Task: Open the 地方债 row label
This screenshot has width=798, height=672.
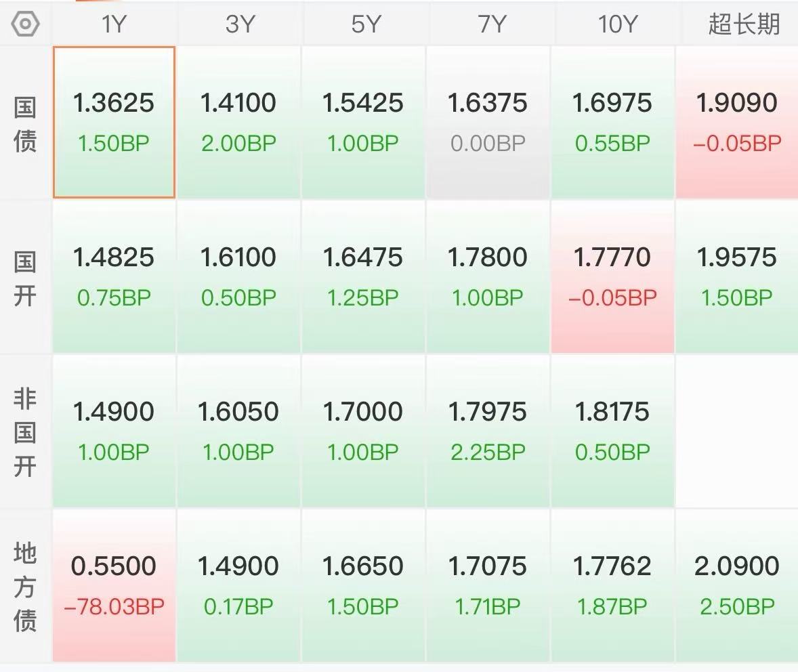Action: point(25,586)
